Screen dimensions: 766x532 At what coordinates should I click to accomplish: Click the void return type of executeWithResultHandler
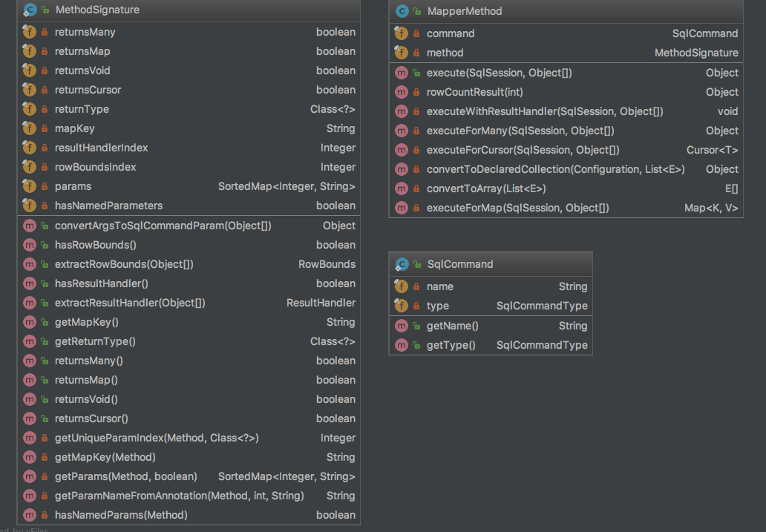(x=728, y=112)
